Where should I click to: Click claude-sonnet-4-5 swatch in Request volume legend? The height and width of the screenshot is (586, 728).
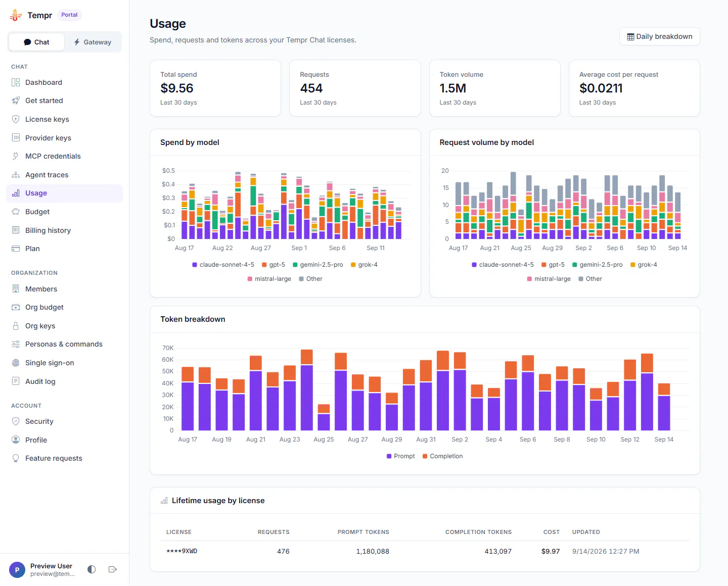474,265
